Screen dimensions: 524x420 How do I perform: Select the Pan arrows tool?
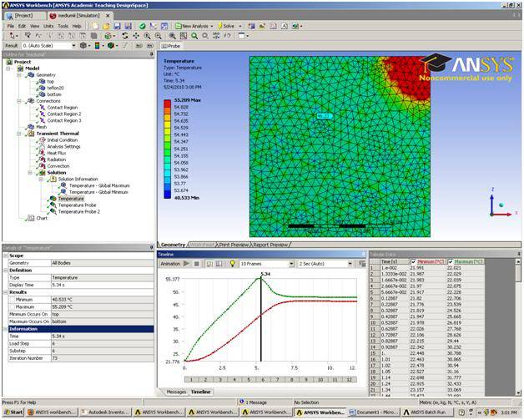pyautogui.click(x=136, y=36)
